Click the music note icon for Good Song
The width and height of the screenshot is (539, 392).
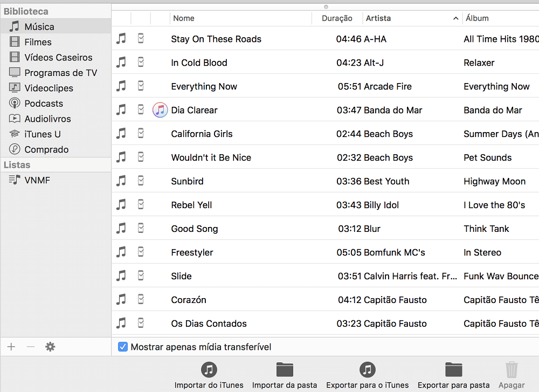pos(121,228)
